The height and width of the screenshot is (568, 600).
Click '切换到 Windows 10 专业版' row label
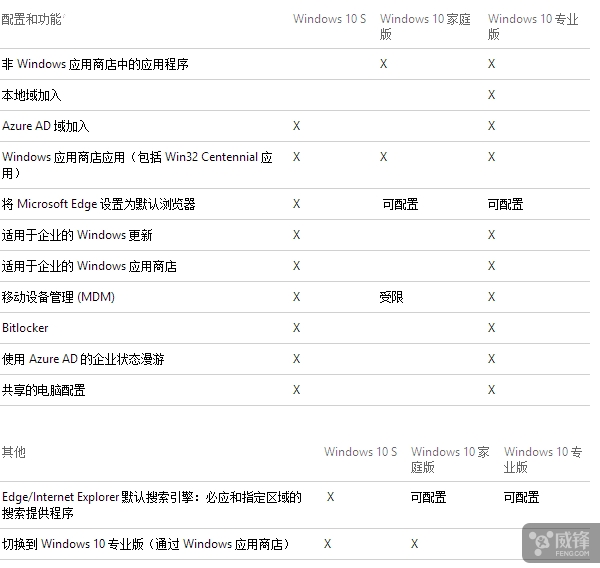(x=146, y=544)
